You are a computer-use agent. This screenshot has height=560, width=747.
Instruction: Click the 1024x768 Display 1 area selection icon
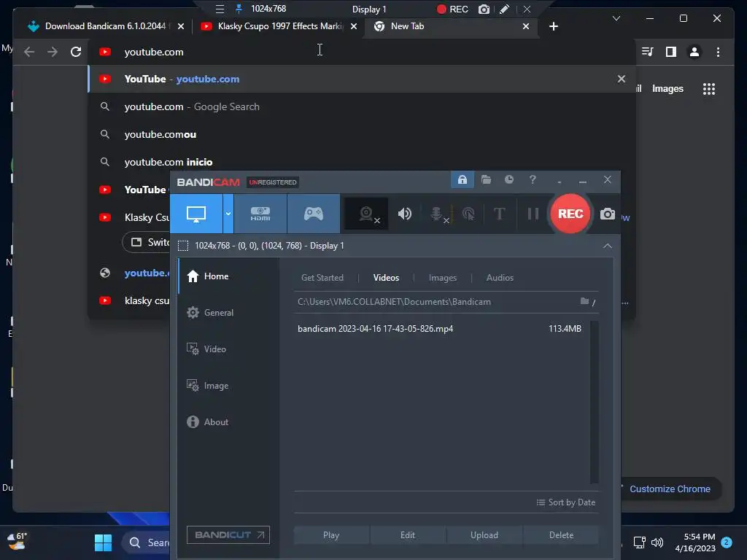click(x=183, y=246)
